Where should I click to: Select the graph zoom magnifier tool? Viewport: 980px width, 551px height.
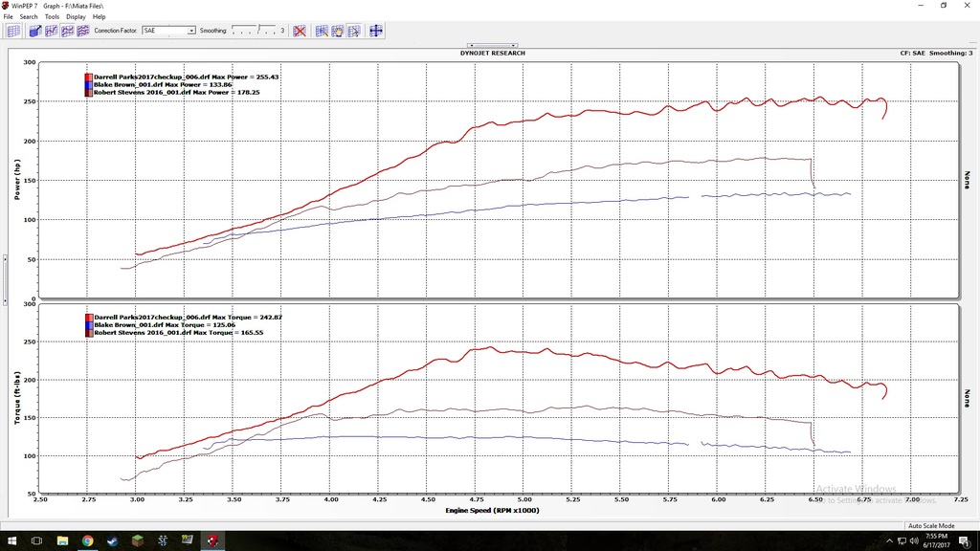coord(323,31)
